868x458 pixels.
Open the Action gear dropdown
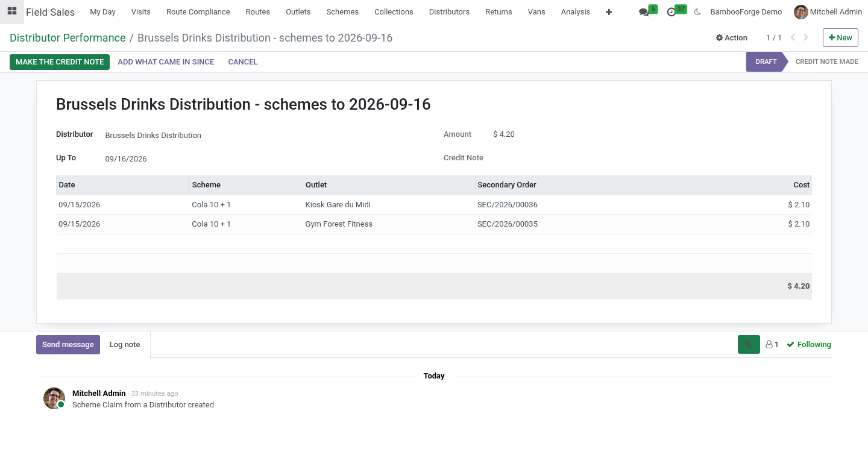[732, 37]
